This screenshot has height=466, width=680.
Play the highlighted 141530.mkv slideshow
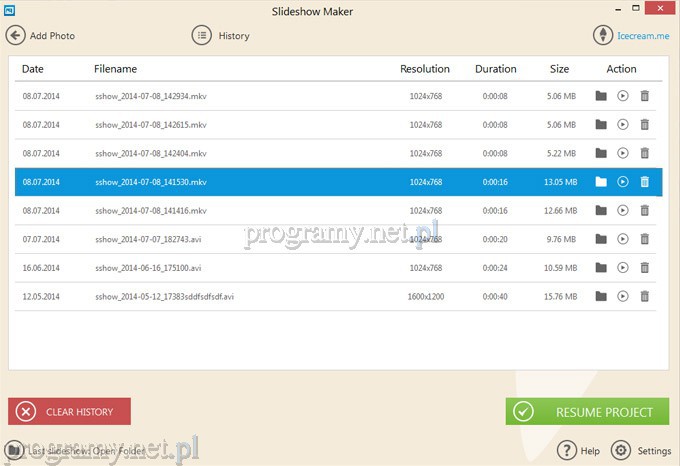pos(623,182)
